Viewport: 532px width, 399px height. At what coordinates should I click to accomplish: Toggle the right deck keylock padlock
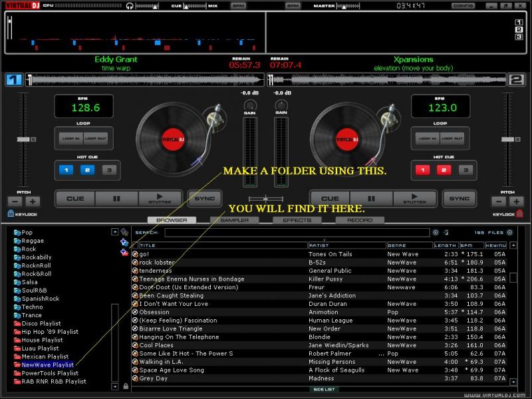[x=519, y=214]
